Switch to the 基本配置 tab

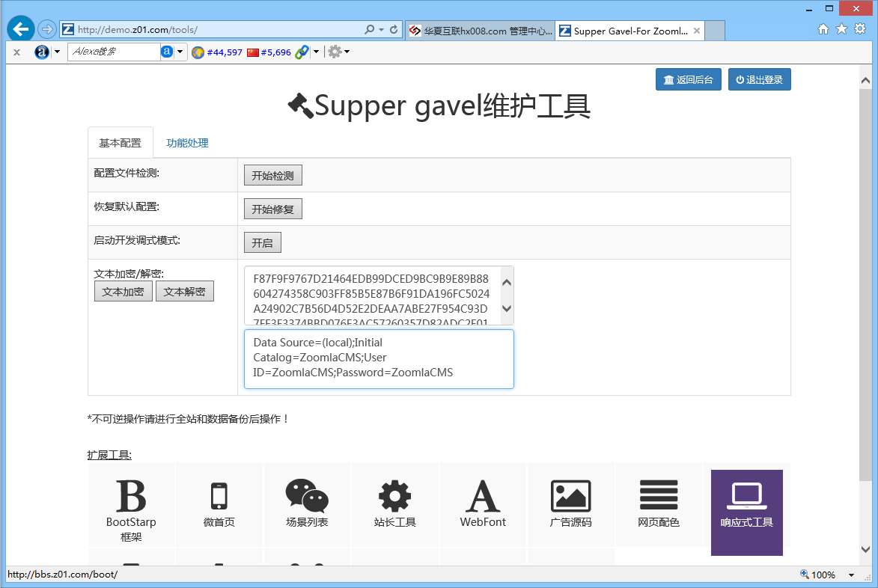point(121,143)
